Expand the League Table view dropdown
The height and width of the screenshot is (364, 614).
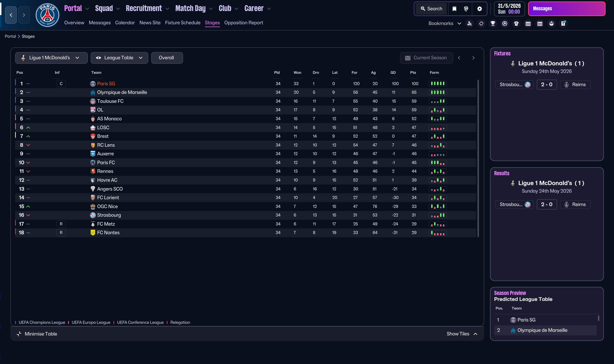pyautogui.click(x=119, y=58)
